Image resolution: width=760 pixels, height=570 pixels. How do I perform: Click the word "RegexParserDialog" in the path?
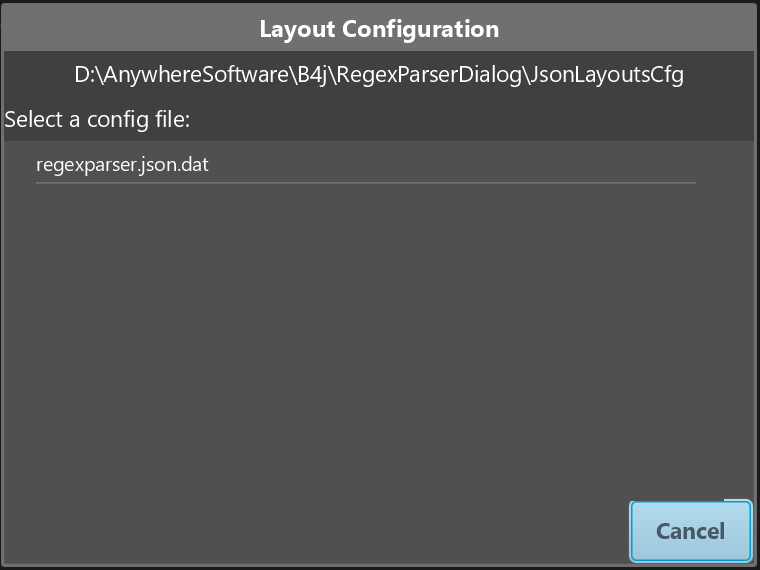tap(428, 75)
